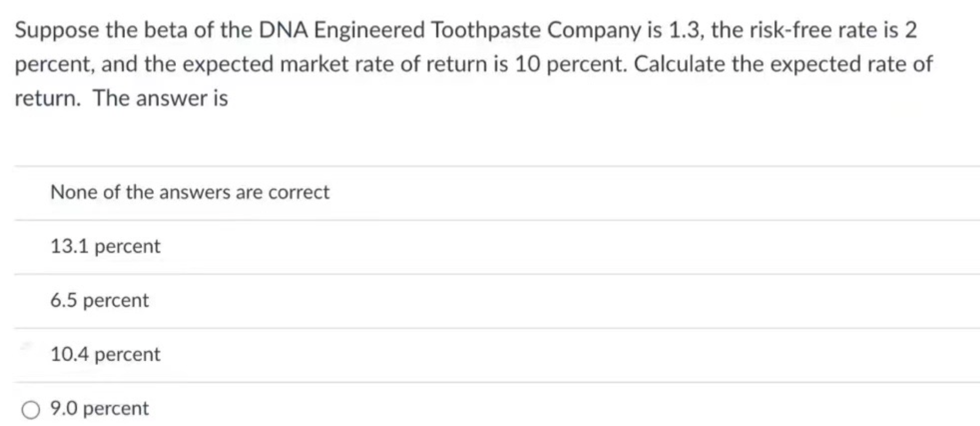
Task: Click the word 'percent' after 13.1
Action: (x=128, y=247)
